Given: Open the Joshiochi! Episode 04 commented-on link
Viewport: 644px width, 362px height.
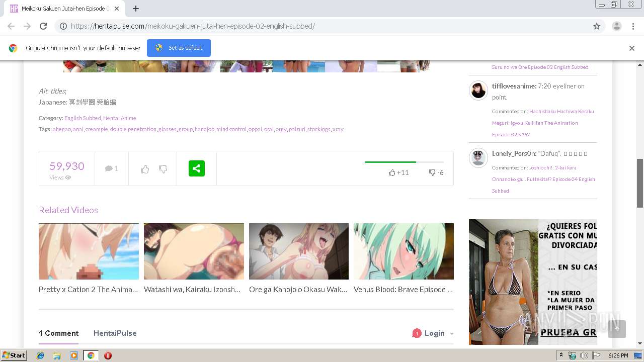Looking at the screenshot, I should [x=543, y=179].
